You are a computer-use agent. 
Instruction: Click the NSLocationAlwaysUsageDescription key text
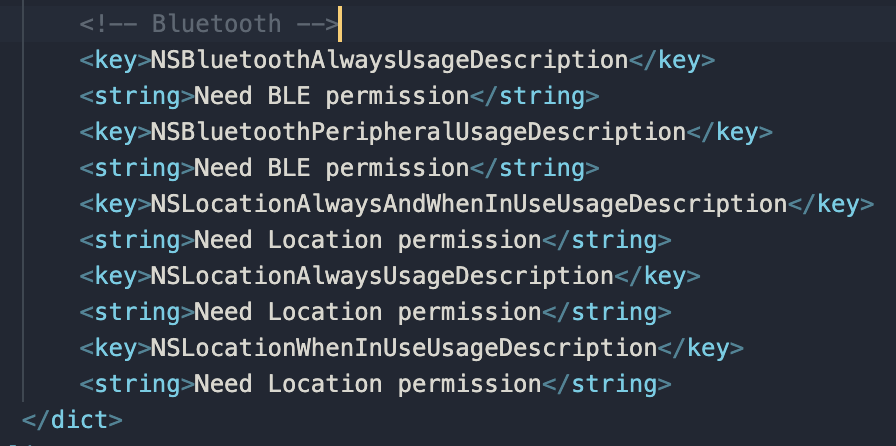[382, 276]
